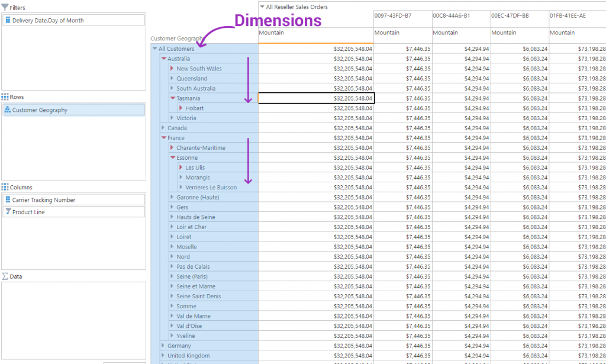Click the funnel icon beside Filters header
This screenshot has width=606, height=364.
click(x=6, y=7)
